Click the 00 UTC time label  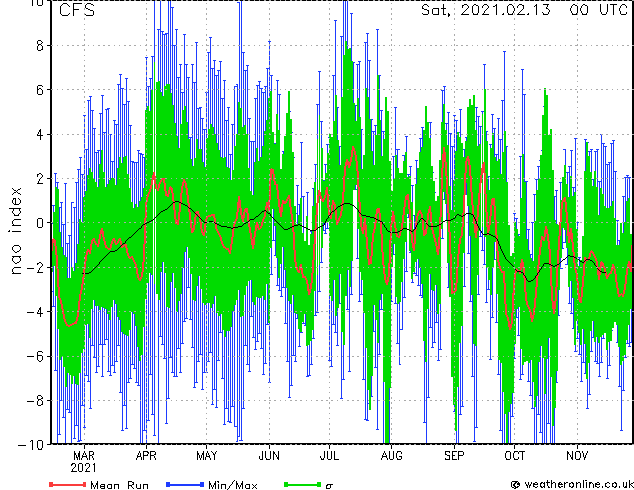[x=599, y=10]
